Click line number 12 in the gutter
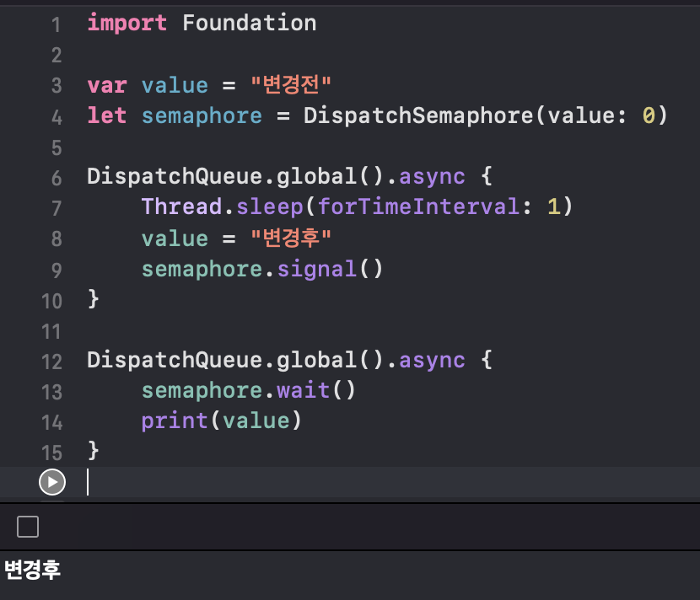700x600 pixels. click(x=51, y=362)
